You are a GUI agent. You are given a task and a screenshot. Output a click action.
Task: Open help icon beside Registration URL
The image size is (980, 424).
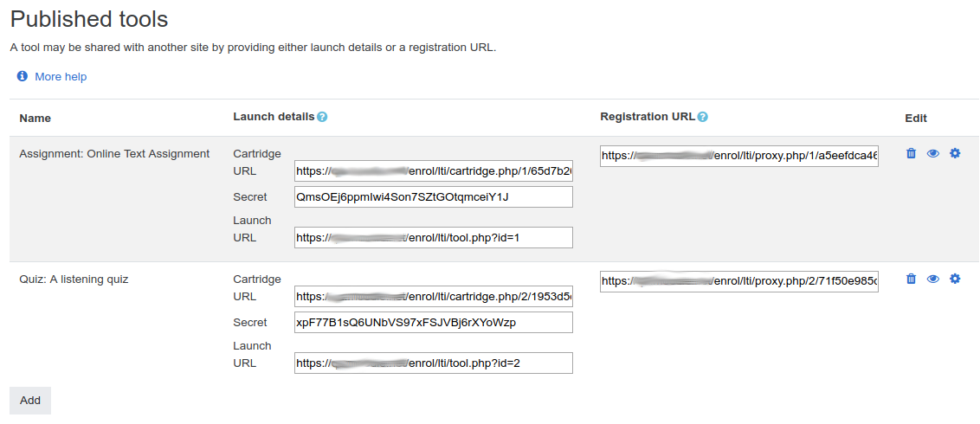tap(703, 117)
